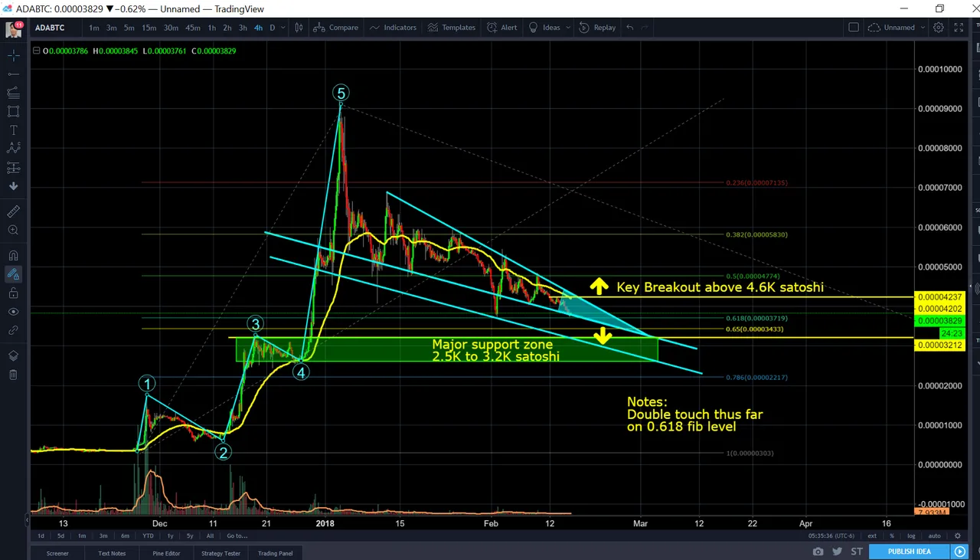Image resolution: width=980 pixels, height=560 pixels.
Task: Open the object tree layers icon
Action: tap(13, 355)
